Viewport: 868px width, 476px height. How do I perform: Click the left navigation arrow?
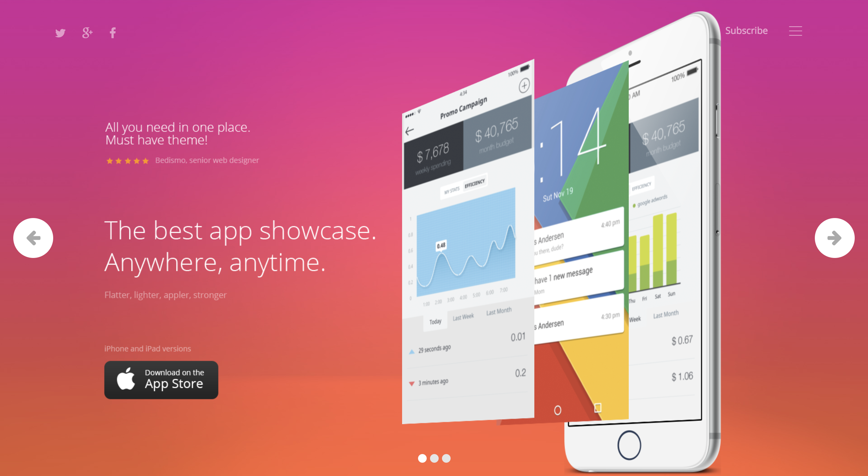[33, 237]
